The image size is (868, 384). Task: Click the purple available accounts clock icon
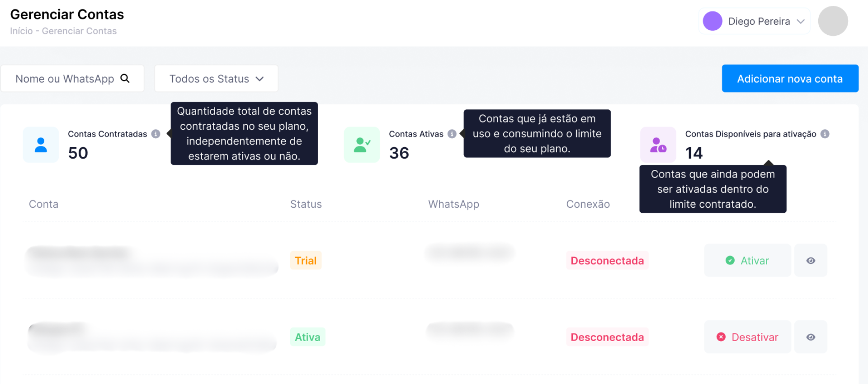658,145
